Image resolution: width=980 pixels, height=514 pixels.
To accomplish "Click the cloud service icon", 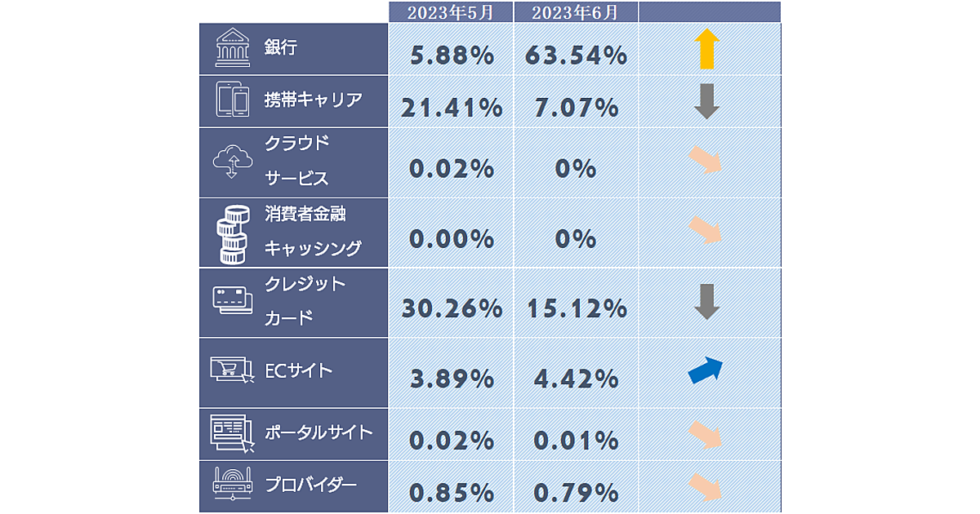I will (232, 162).
